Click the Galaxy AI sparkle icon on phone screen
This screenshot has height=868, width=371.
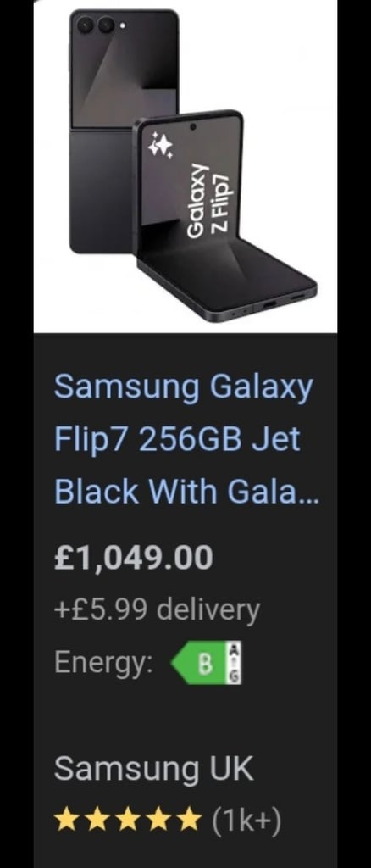(x=160, y=146)
